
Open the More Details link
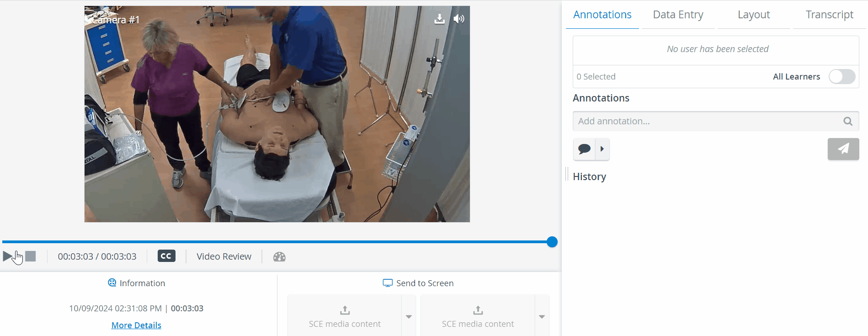(136, 325)
